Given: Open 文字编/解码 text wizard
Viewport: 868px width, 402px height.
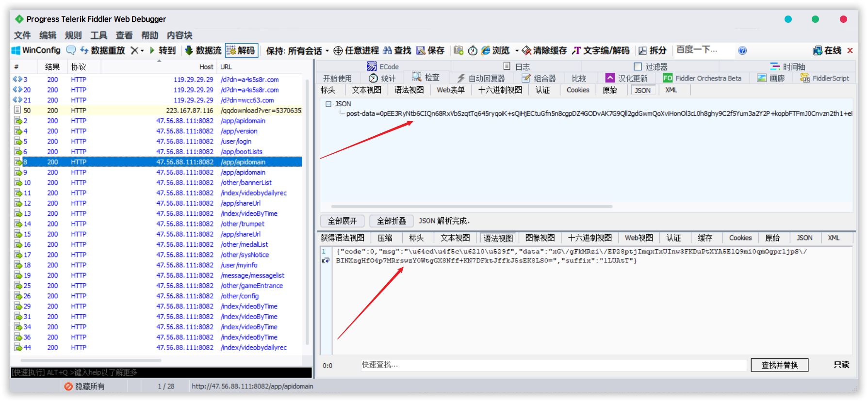Looking at the screenshot, I should (601, 50).
